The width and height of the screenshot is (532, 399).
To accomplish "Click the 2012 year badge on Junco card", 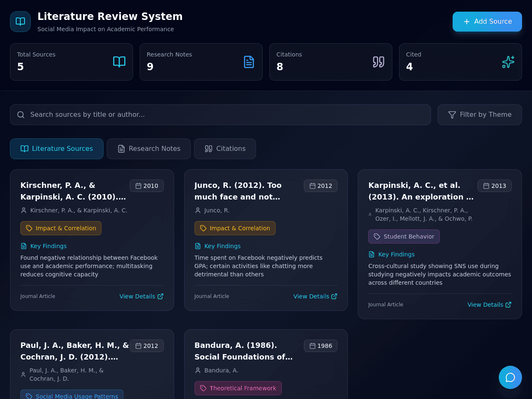I will click(x=320, y=186).
